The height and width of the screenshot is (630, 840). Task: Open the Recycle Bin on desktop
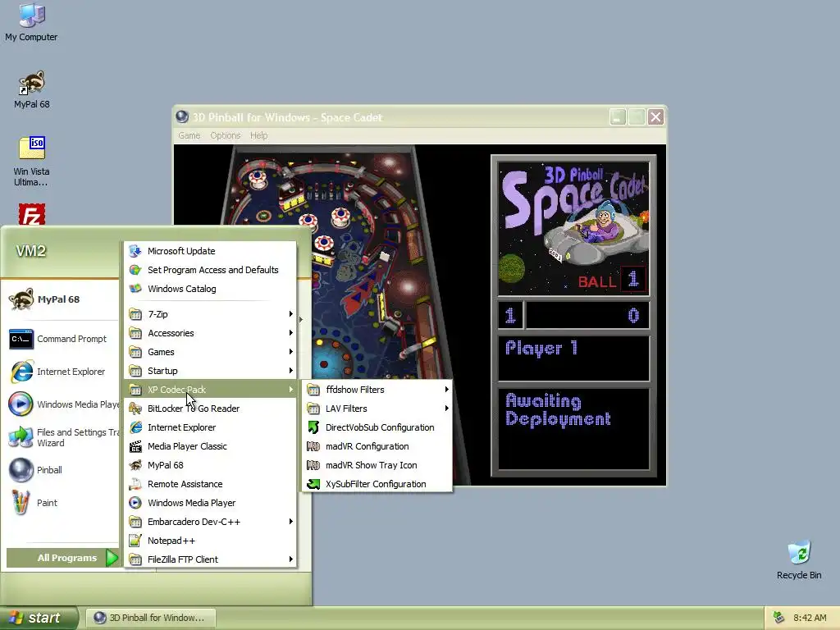(799, 559)
